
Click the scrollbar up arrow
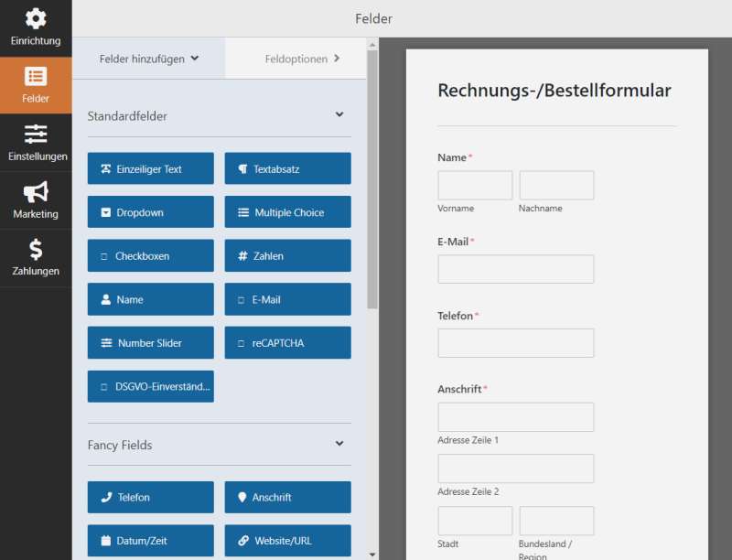coord(372,45)
